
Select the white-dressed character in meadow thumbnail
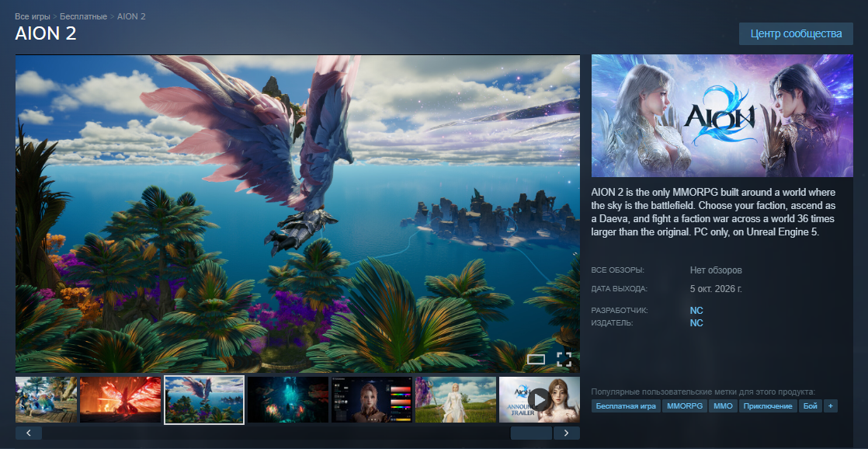tap(456, 400)
